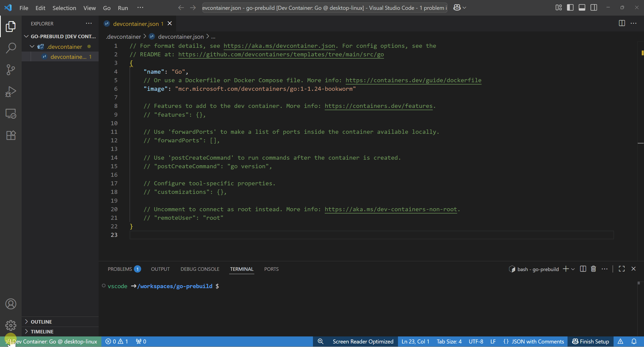Open the Manage gear menu
The width and height of the screenshot is (644, 347).
coord(11,326)
